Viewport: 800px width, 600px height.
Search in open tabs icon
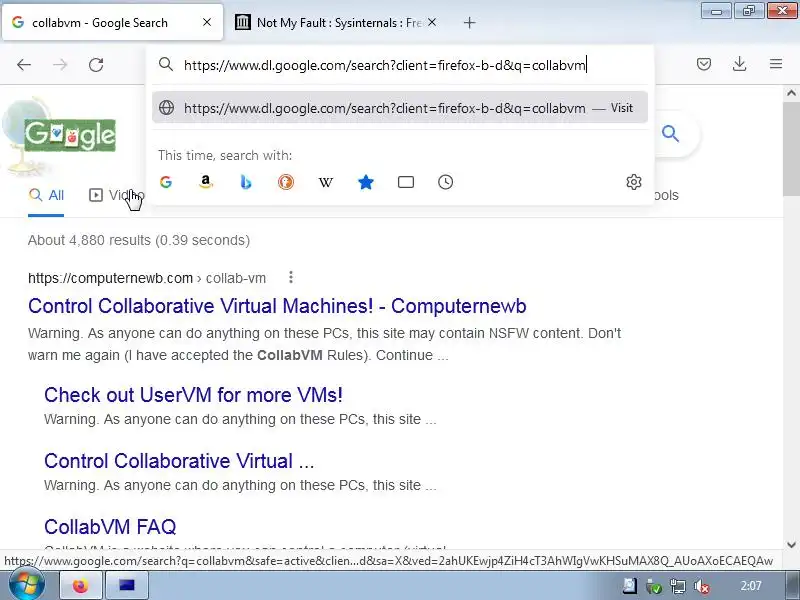point(406,182)
